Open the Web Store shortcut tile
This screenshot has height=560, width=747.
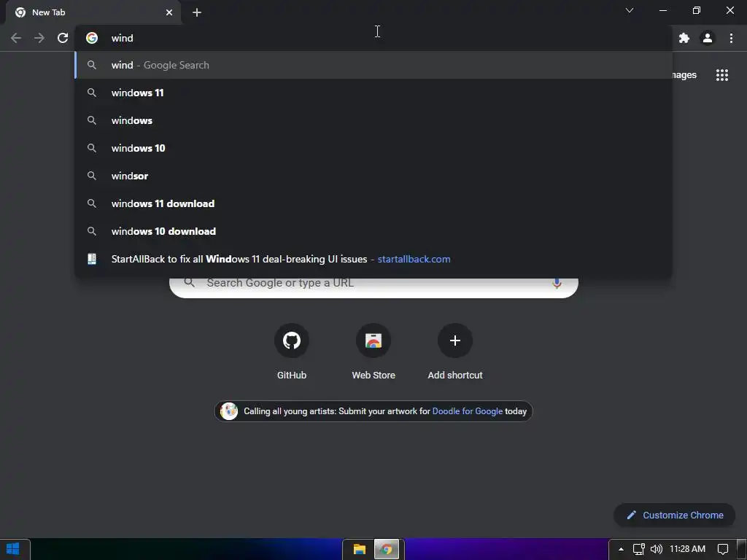tap(373, 352)
